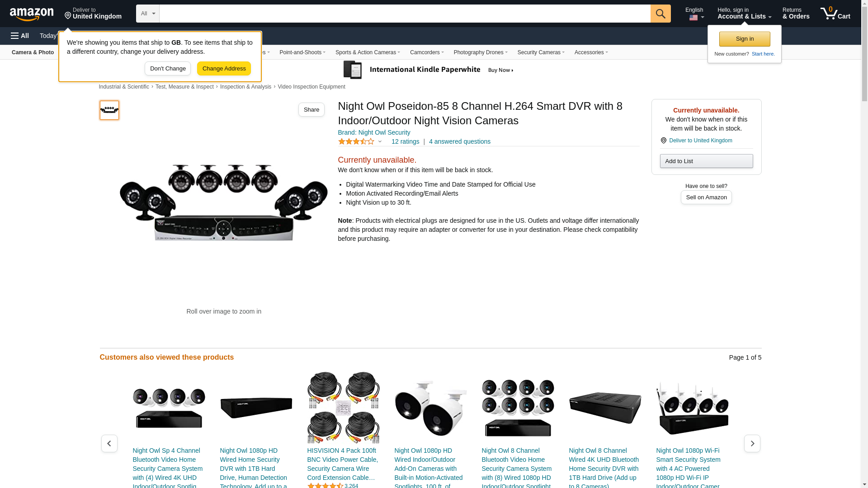Screen dimensions: 868x488
Task: Open the Security Cameras menu
Action: point(541,52)
